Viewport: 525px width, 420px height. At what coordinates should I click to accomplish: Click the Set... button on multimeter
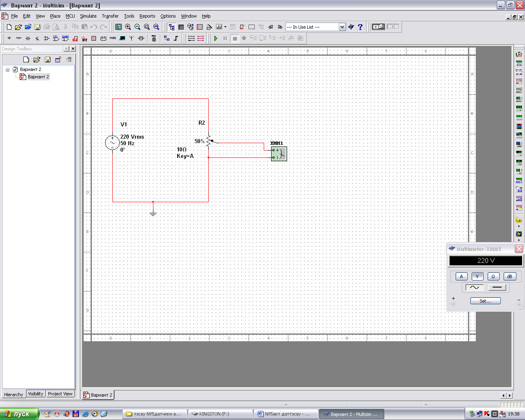pyautogui.click(x=485, y=301)
